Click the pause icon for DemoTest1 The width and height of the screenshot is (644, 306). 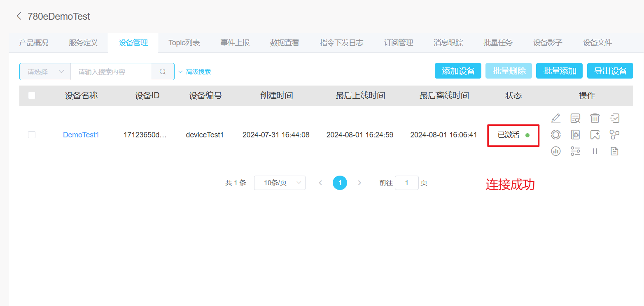[595, 151]
